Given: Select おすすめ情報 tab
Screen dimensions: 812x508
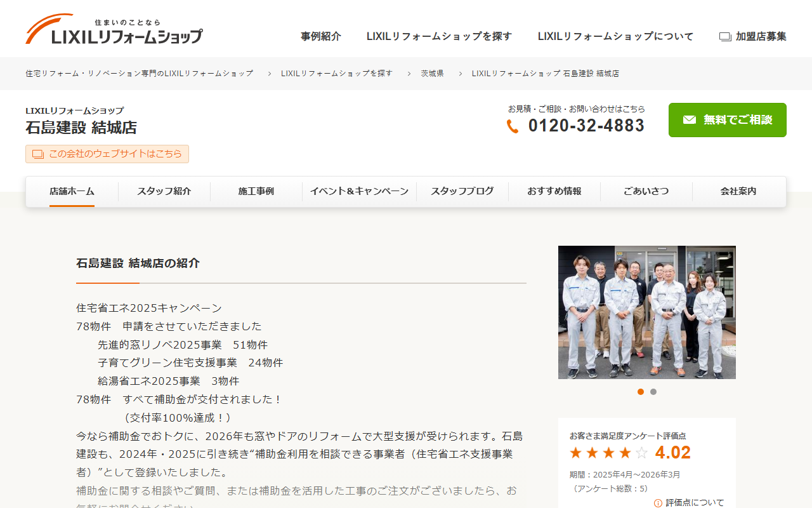Looking at the screenshot, I should point(554,191).
